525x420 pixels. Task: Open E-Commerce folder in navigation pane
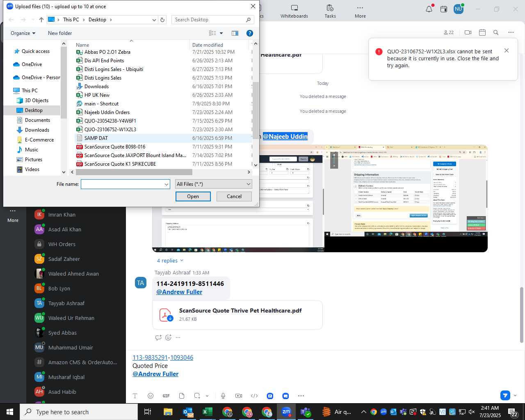[39, 140]
